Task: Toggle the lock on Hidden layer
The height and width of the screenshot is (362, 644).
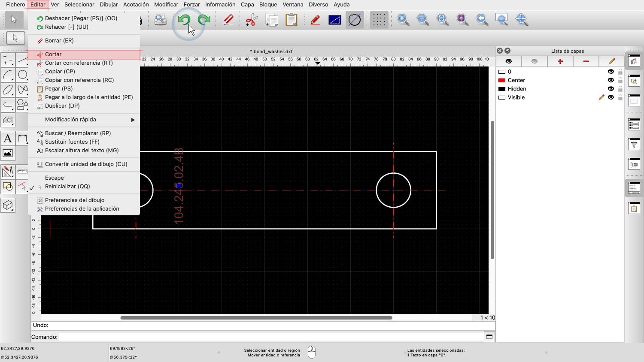Action: 620,89
